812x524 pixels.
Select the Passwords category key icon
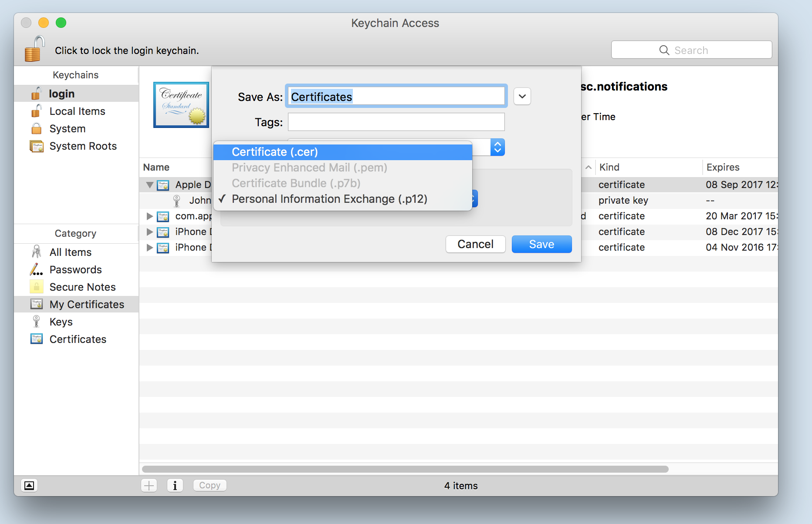pos(37,269)
